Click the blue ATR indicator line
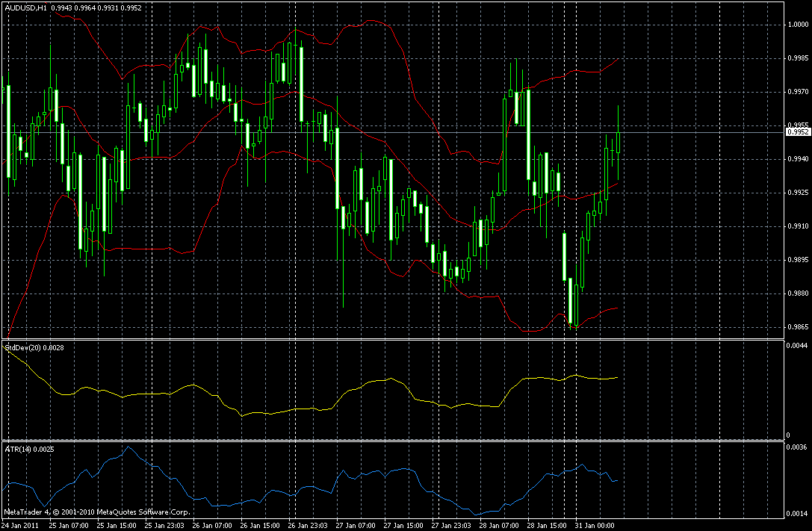Viewport: 812px width, 531px height. [362, 474]
